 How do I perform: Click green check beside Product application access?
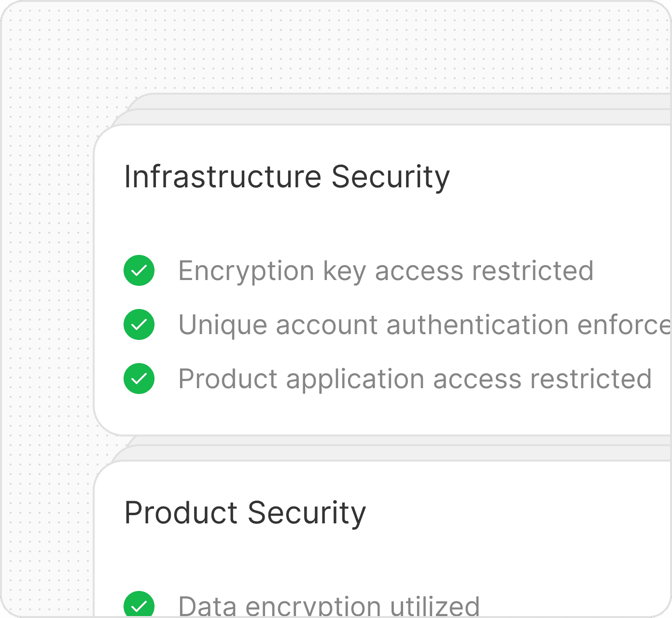pos(139,379)
